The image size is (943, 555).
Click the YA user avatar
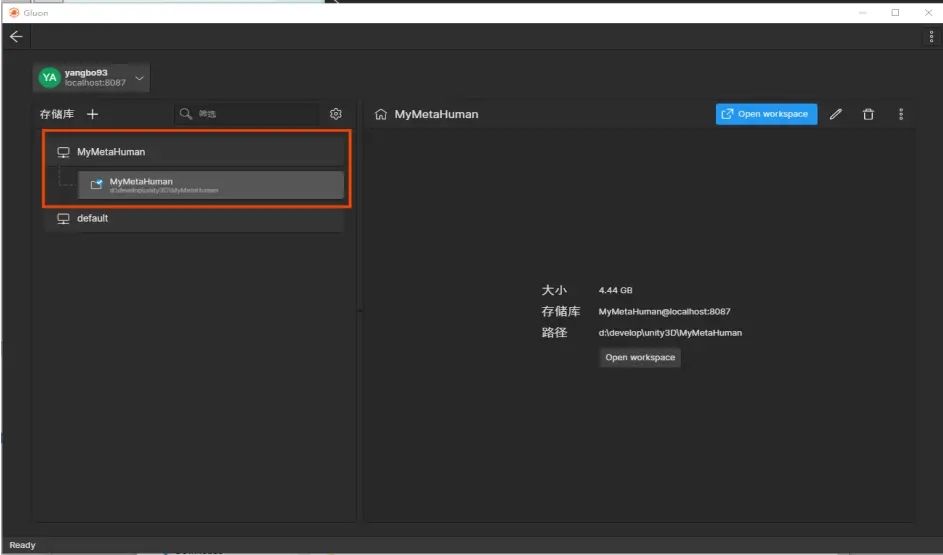point(49,78)
